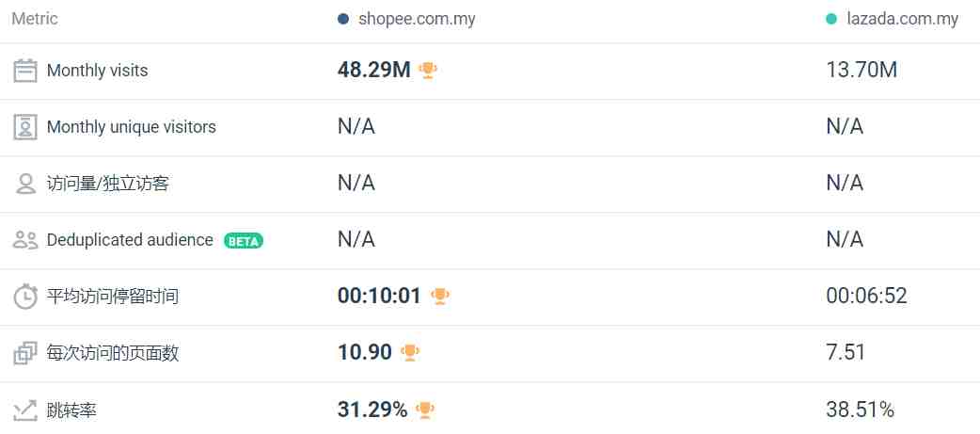Click the Deduplicated audience label
The image size is (980, 434).
tap(130, 240)
